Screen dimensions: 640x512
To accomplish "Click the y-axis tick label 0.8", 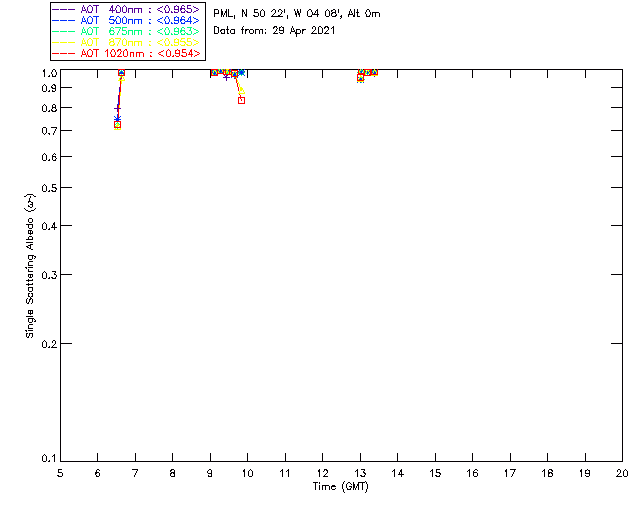I will [49, 109].
